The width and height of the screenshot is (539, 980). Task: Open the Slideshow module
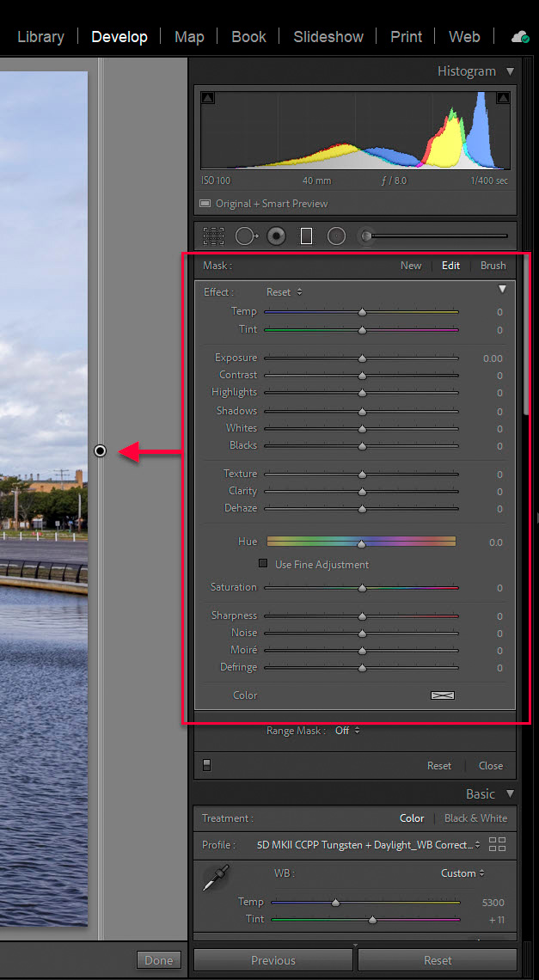(x=328, y=37)
